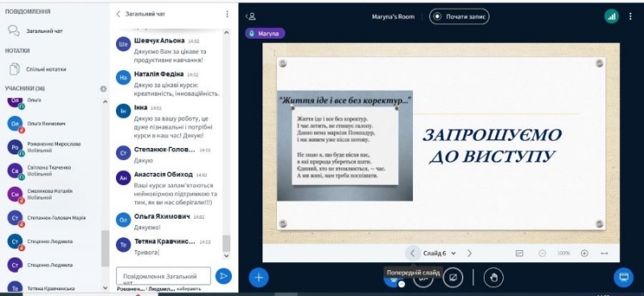Viewport: 644px width, 296px height.
Task: Click Інна avatar in chat
Action: pos(123,111)
